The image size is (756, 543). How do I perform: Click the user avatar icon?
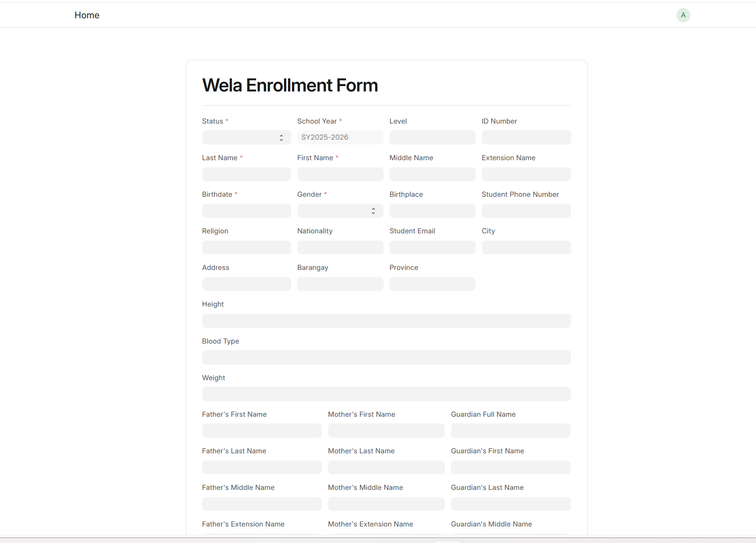click(683, 15)
